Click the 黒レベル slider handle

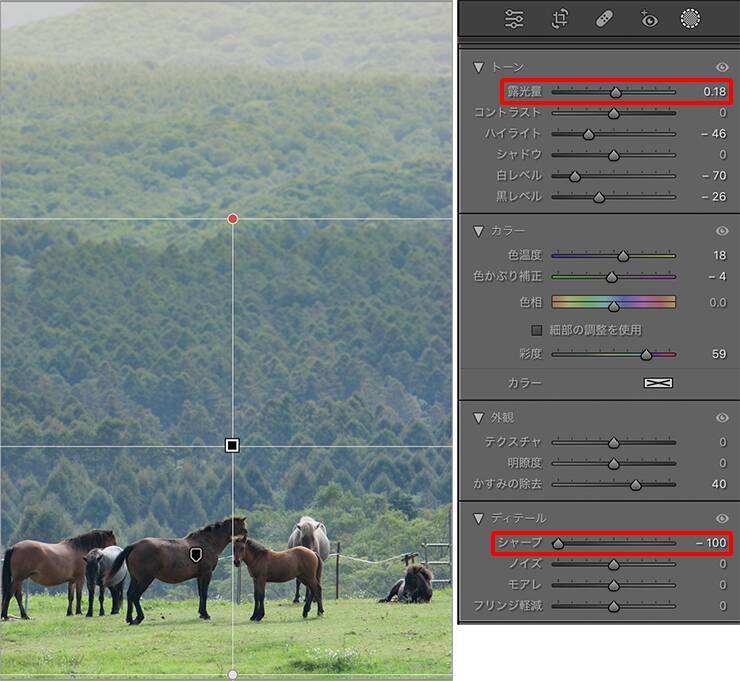click(599, 197)
